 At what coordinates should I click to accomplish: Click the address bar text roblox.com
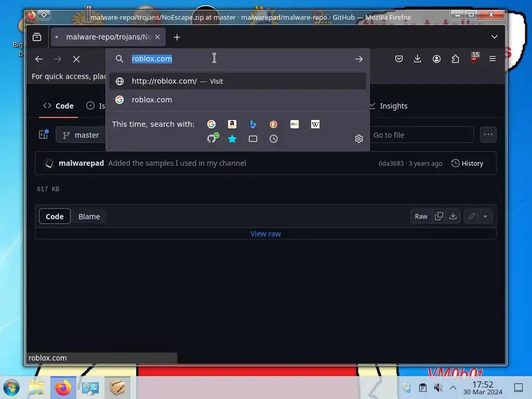(152, 59)
